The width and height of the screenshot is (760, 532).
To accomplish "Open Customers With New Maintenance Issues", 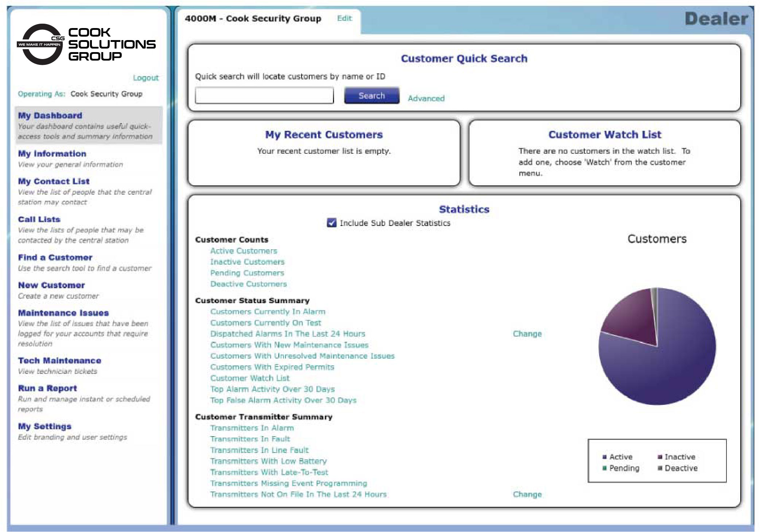I will [289, 345].
